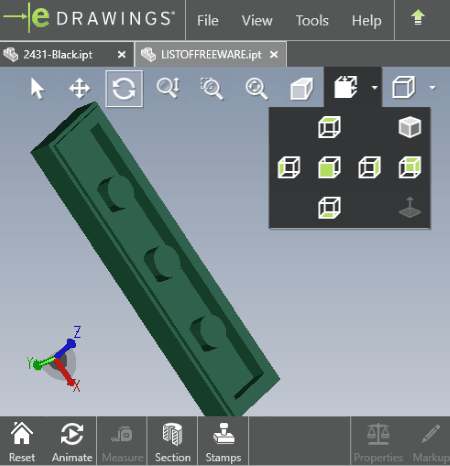This screenshot has height=466, width=450.
Task: Close the LISTOFFREEWARE.ipt tab
Action: 274,54
